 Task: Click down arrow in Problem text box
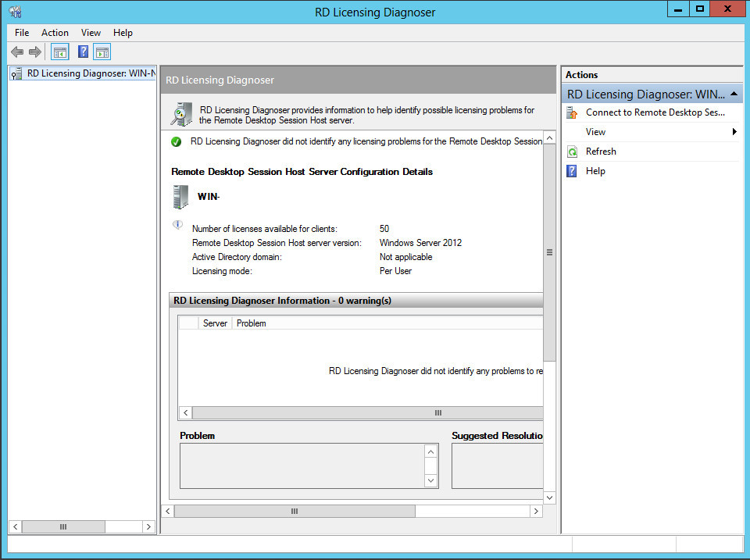click(431, 480)
